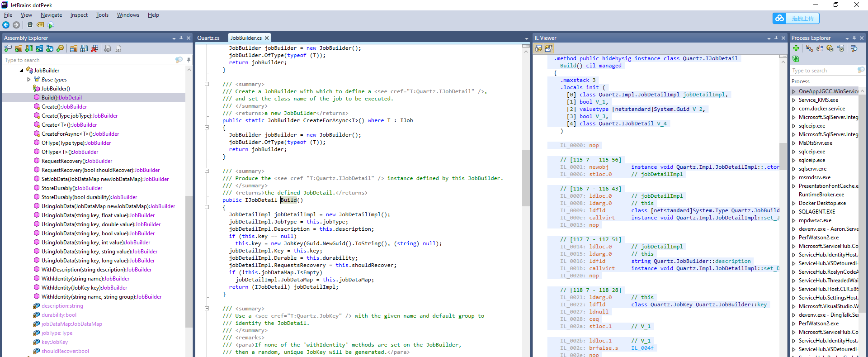Open the File menu

(x=8, y=15)
